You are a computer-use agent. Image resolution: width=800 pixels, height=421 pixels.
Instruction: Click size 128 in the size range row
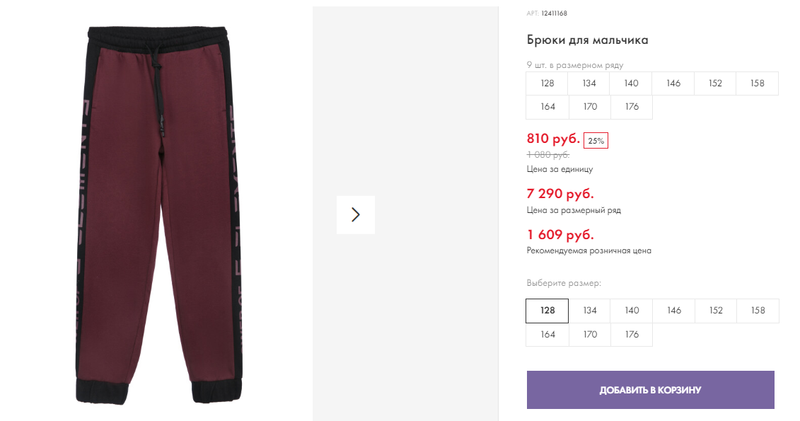[547, 84]
